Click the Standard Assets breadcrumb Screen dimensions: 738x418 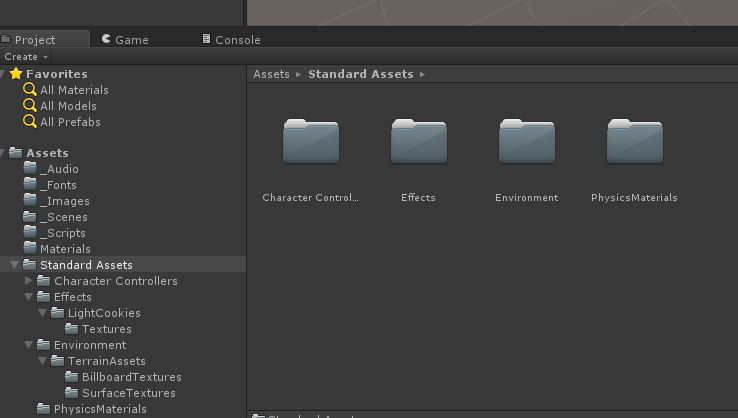pos(361,74)
